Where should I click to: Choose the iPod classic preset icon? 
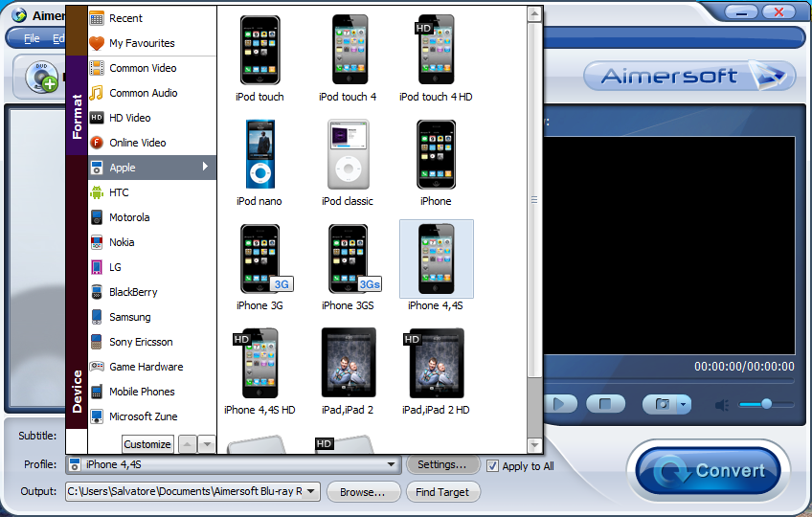(348, 154)
